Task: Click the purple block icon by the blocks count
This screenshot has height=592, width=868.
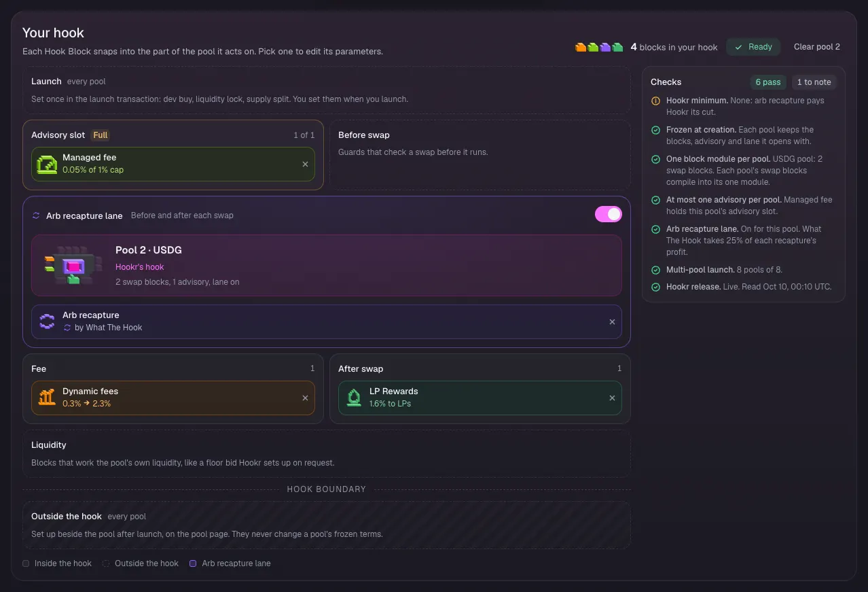Action: 605,47
